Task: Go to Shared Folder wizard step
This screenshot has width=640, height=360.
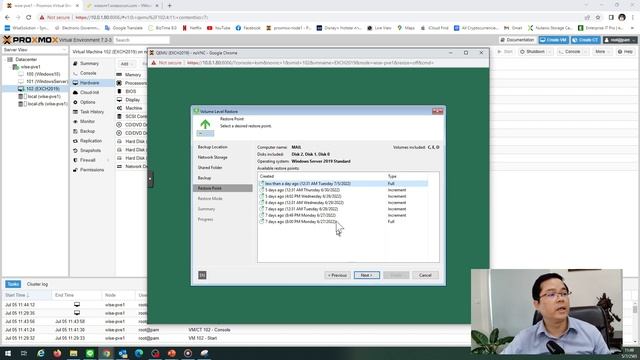Action: click(x=210, y=168)
